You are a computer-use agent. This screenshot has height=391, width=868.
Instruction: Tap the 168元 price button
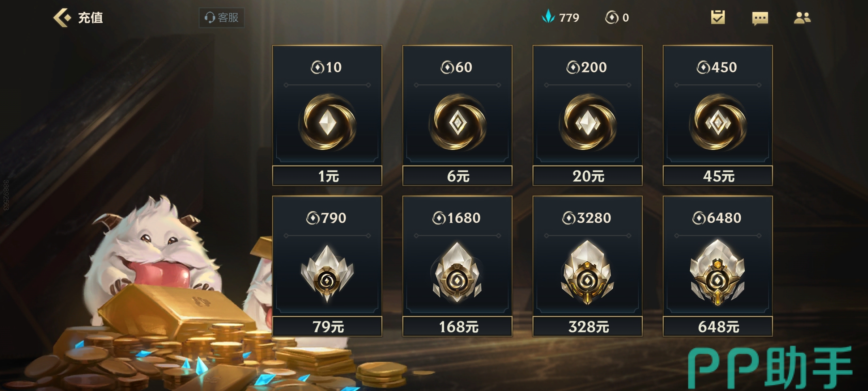[x=458, y=327]
